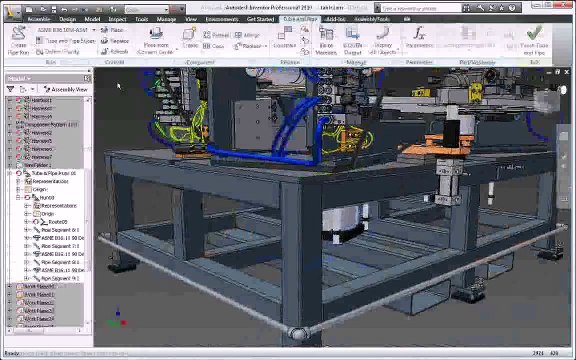
Task: Expand Origin under Run03
Action: 26,214
